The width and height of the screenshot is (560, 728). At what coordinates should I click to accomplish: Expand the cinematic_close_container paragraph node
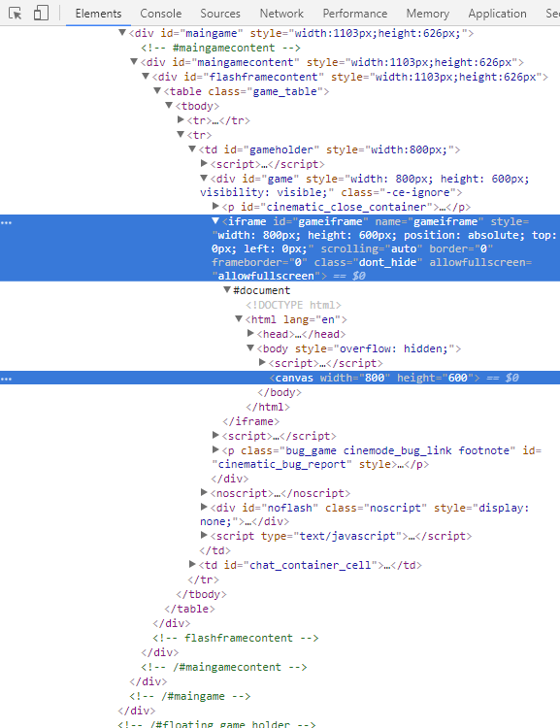coord(215,206)
